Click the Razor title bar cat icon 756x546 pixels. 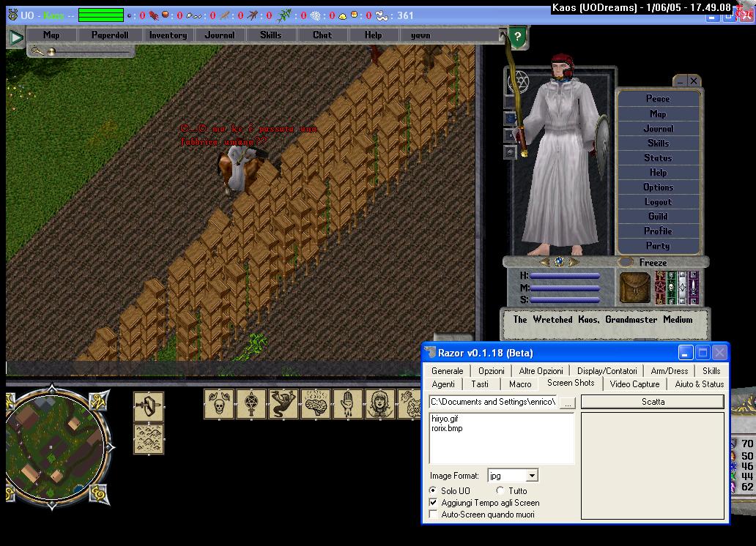(429, 353)
